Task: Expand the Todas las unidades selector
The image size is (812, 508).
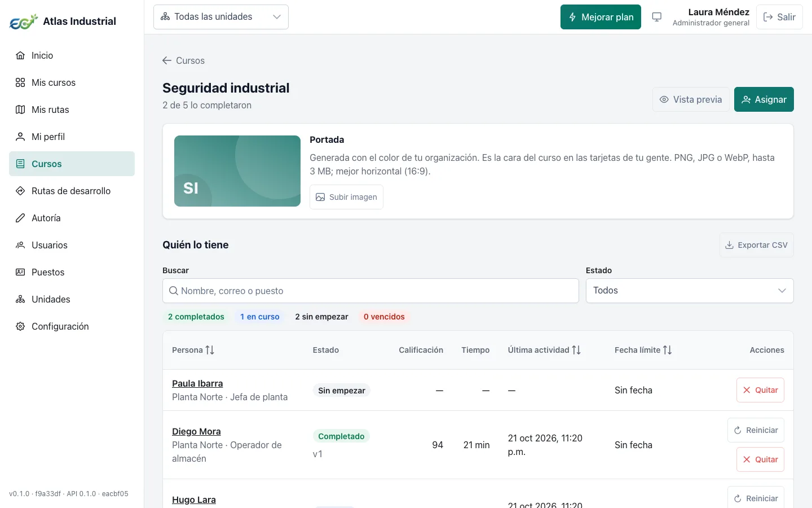Action: pyautogui.click(x=221, y=17)
